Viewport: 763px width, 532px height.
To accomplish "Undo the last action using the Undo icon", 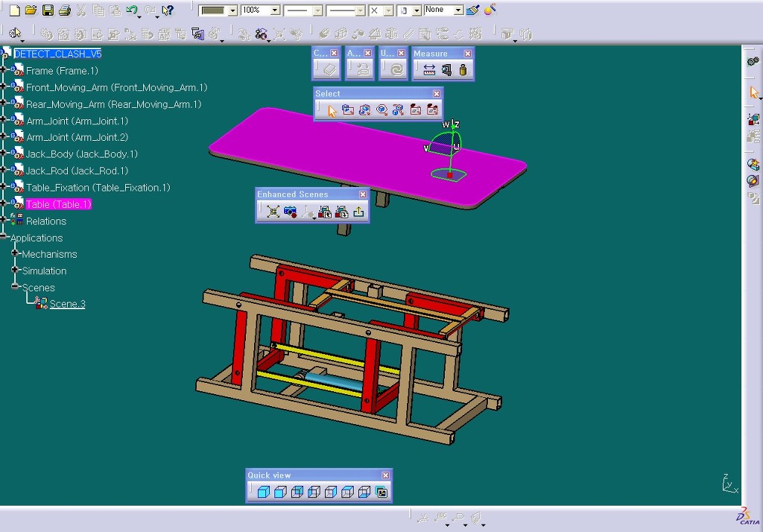I will point(131,10).
